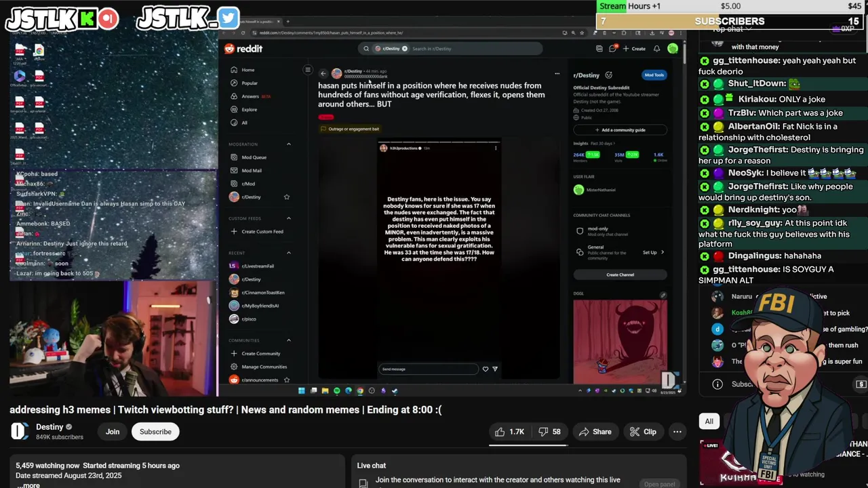This screenshot has width=868, height=488.
Task: Click the Reddit logo in the streamed page
Action: 243,49
